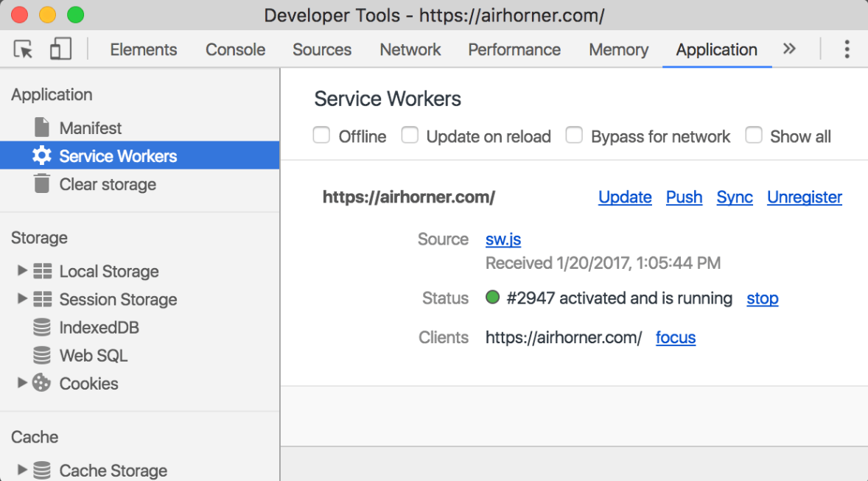Click the Service Workers panel heading
The image size is (868, 481).
(x=388, y=99)
